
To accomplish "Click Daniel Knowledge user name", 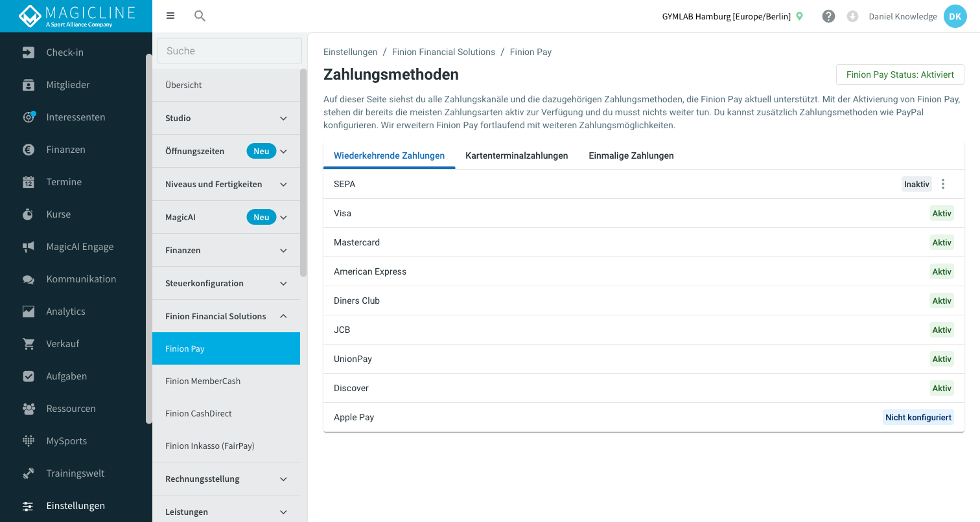I will 903,16.
